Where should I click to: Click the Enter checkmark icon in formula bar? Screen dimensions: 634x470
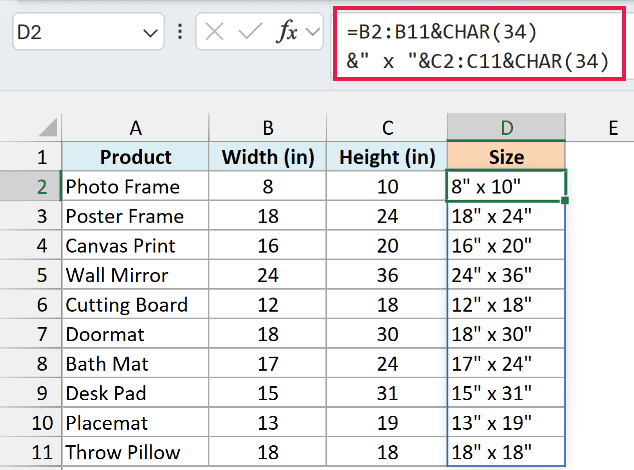click(250, 32)
